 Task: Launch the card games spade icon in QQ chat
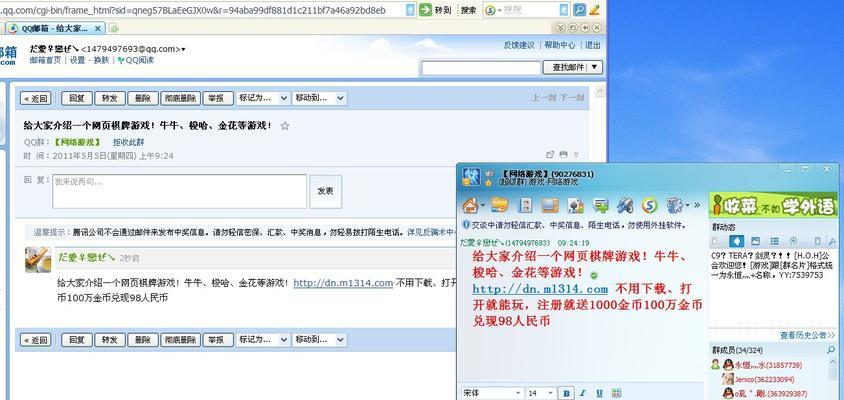coord(575,205)
